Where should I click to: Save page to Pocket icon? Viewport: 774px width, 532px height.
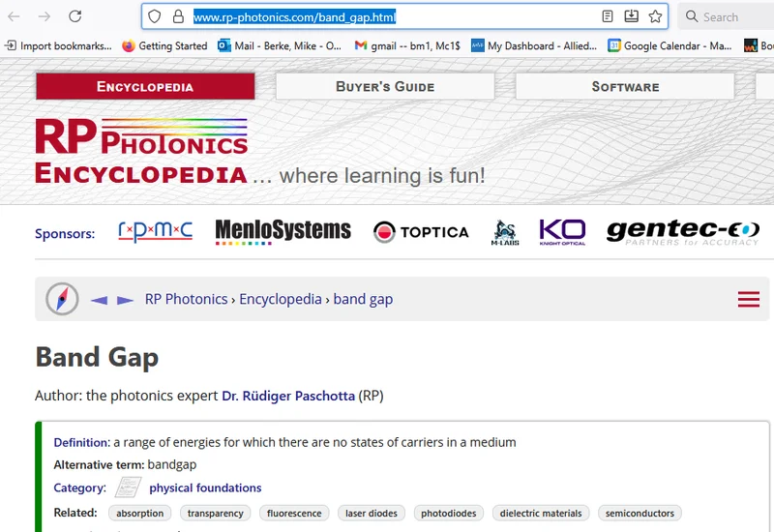click(x=632, y=16)
